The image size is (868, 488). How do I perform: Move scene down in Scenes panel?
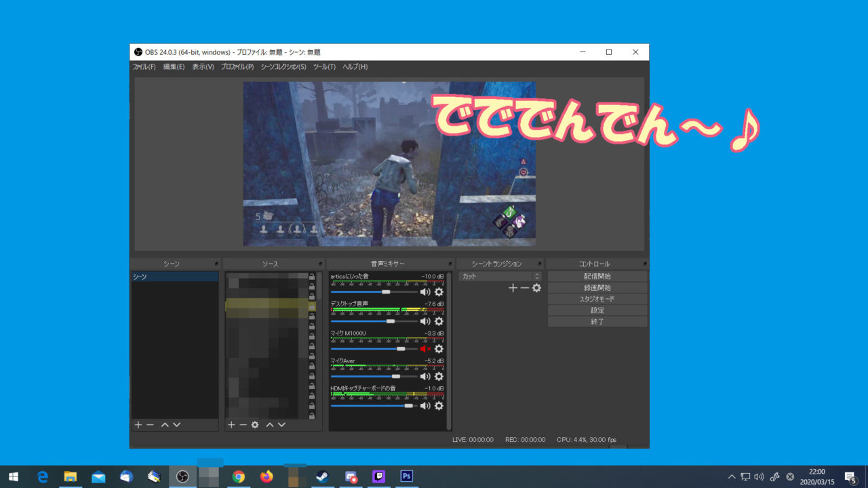(176, 425)
